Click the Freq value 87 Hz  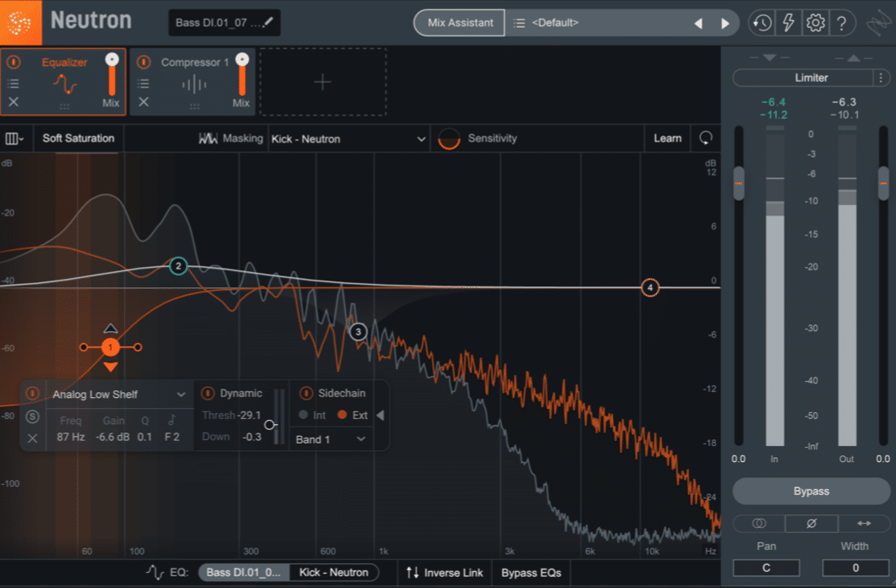tap(71, 437)
